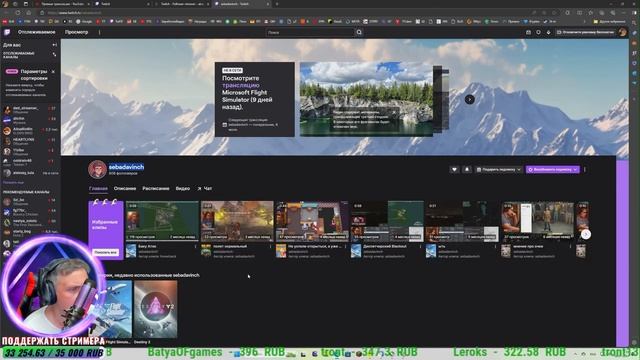Toggle the heart follow button
The width and height of the screenshot is (640, 360).
pyautogui.click(x=454, y=169)
